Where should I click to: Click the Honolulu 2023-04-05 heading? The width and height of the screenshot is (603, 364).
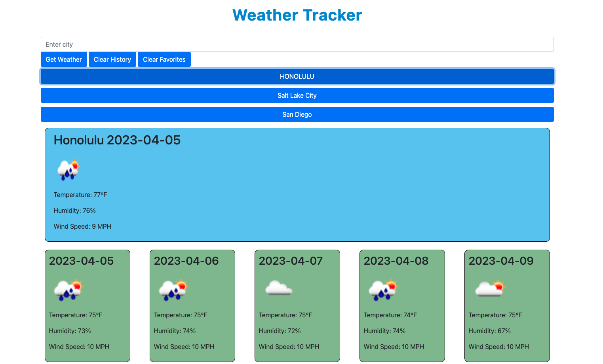[x=117, y=140]
